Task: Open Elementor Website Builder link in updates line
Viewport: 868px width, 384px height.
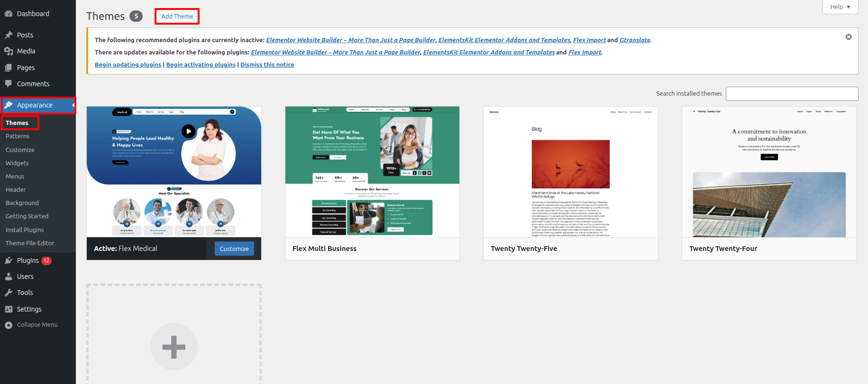Action: pyautogui.click(x=335, y=53)
